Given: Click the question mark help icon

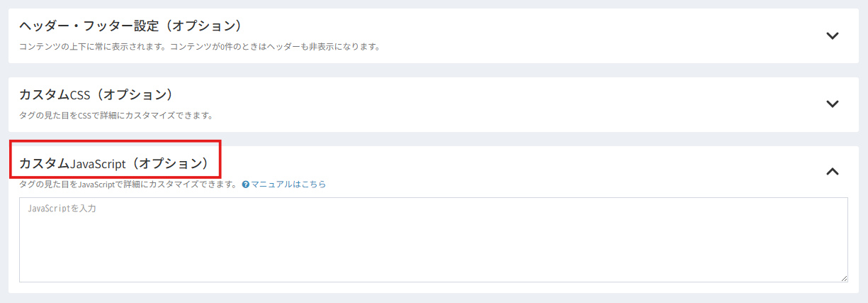Looking at the screenshot, I should coord(246,184).
